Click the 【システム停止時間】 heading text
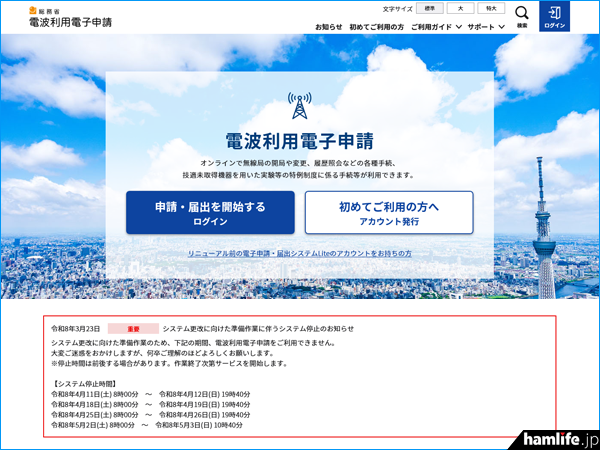Screen dimensions: 600x450 [x=88, y=383]
